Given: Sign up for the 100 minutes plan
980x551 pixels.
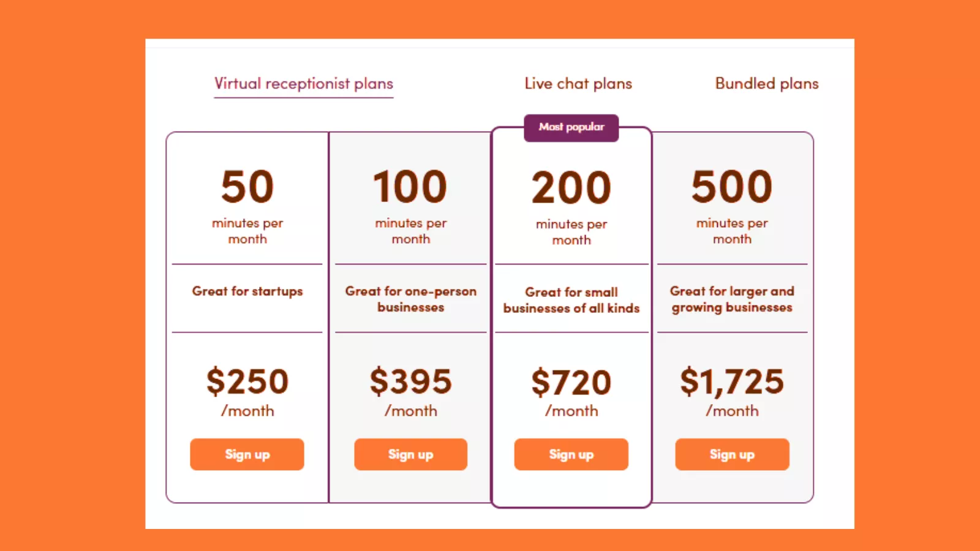Looking at the screenshot, I should point(410,454).
